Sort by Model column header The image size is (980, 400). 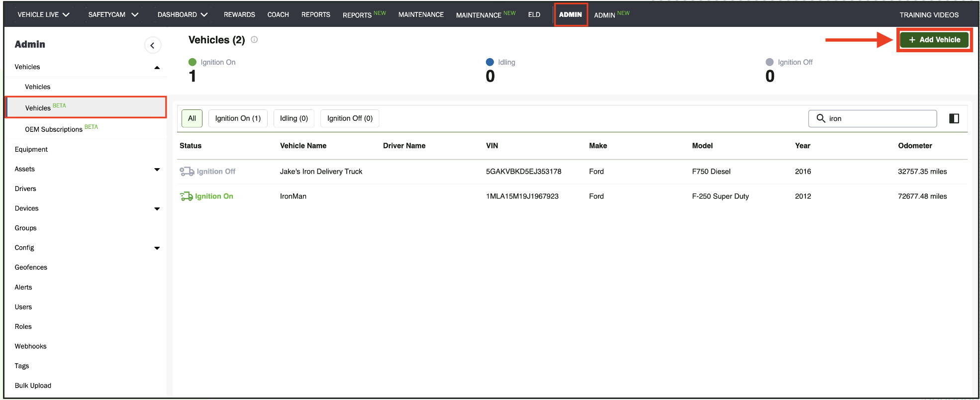tap(702, 146)
